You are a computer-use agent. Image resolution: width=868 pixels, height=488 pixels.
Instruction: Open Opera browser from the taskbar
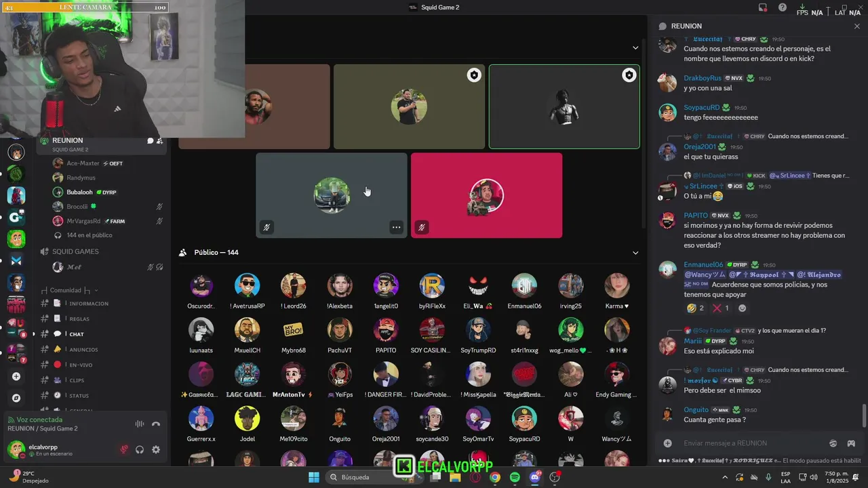pos(475,477)
